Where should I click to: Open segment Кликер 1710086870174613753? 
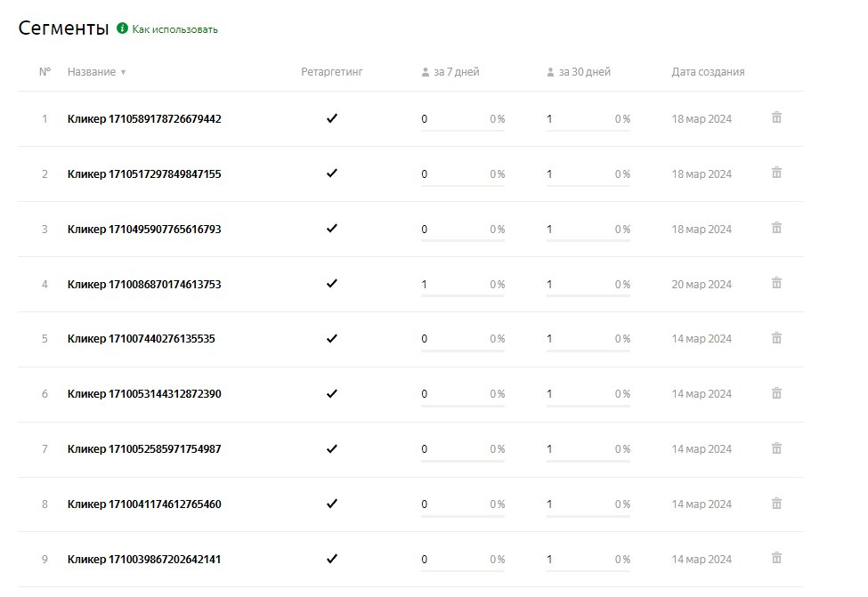[144, 285]
